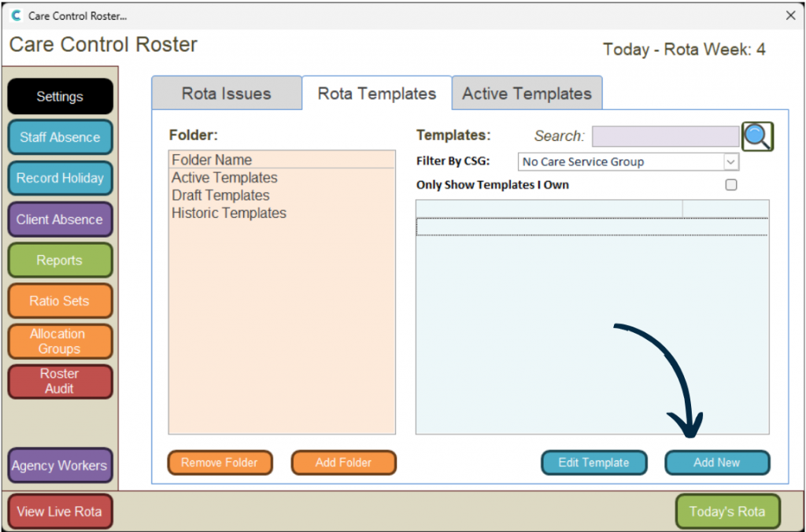
Task: Click the View Live Rota button
Action: point(59,512)
